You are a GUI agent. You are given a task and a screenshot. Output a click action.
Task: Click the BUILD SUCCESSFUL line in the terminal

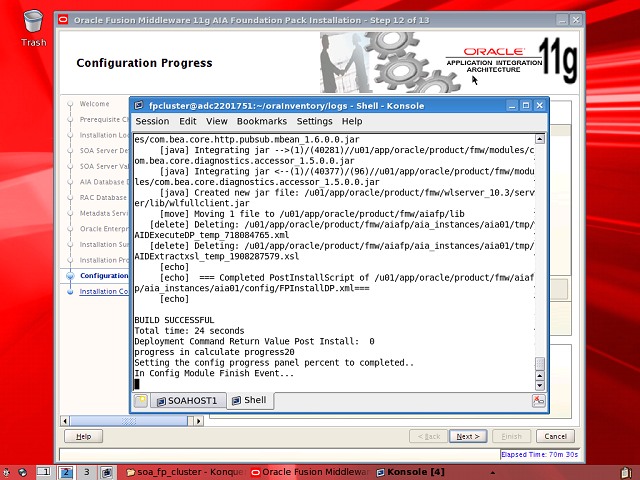tap(174, 320)
